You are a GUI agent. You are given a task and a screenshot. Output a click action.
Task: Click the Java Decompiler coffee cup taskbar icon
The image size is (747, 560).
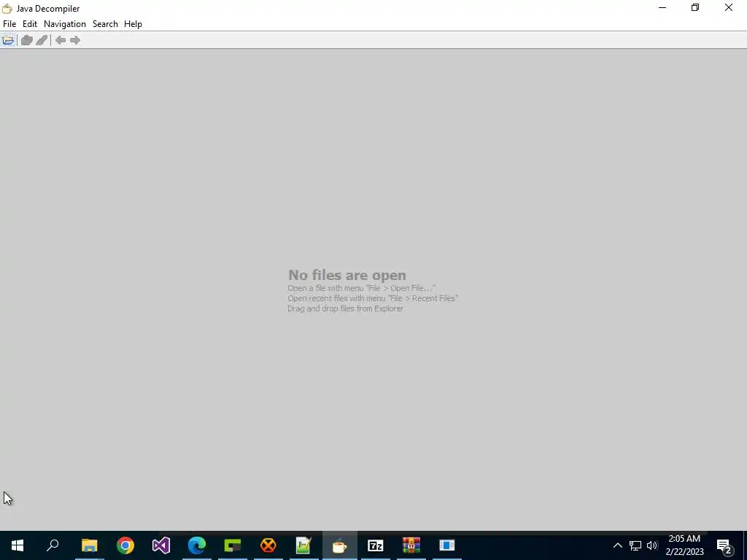tap(340, 545)
